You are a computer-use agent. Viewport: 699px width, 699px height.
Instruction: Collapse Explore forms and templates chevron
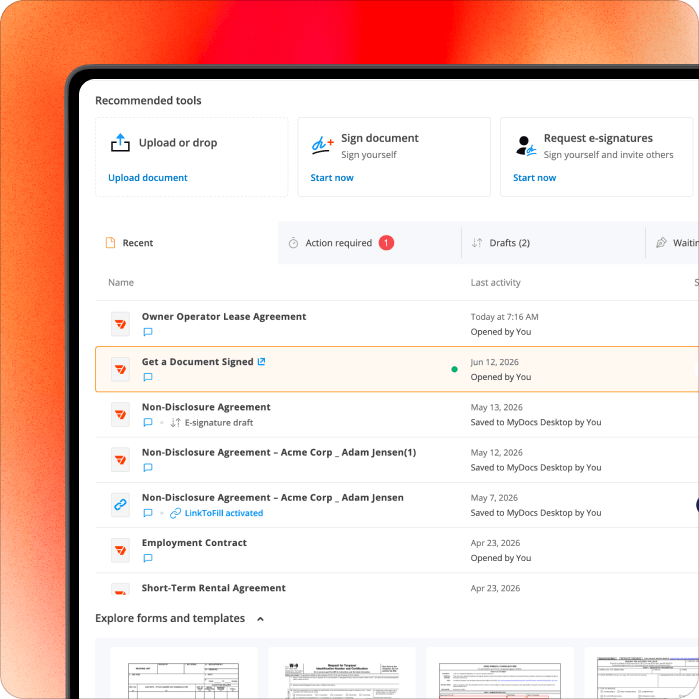(260, 619)
